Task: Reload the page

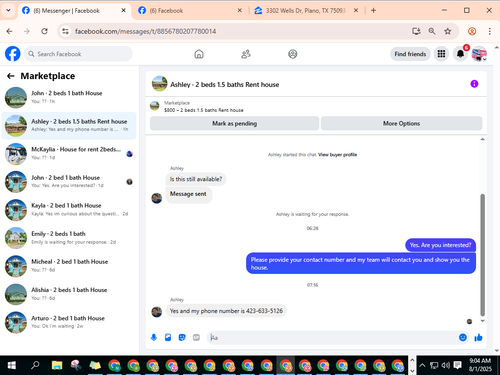Action: (44, 31)
